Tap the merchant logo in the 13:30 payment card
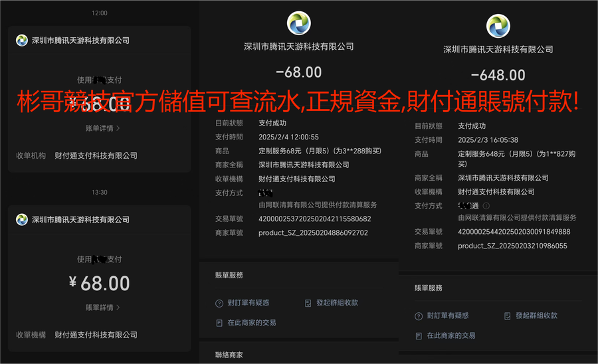 pos(22,220)
